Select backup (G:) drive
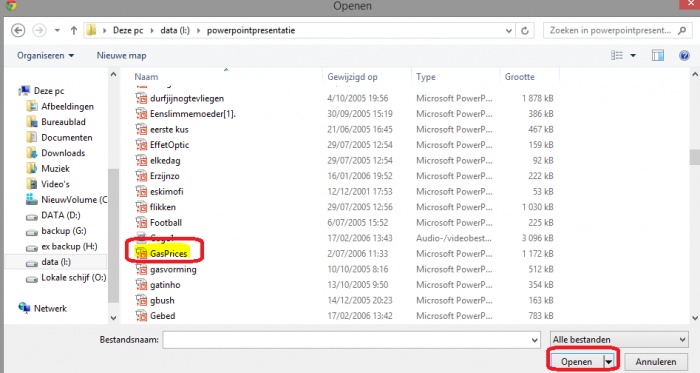 click(64, 231)
